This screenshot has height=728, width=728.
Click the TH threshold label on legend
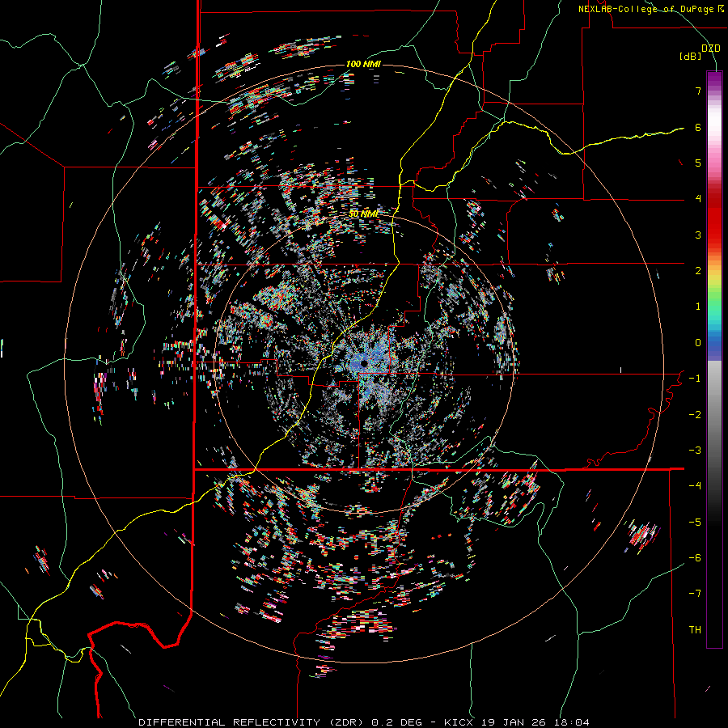coord(695,630)
